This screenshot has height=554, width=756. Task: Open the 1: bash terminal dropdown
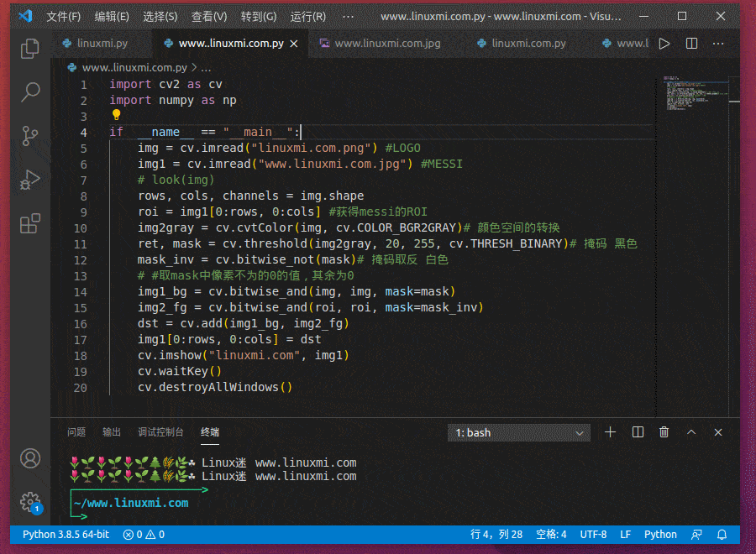518,432
